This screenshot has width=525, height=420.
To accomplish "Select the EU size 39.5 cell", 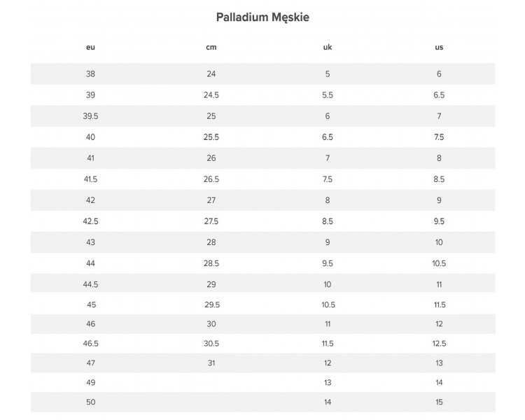I will (90, 116).
